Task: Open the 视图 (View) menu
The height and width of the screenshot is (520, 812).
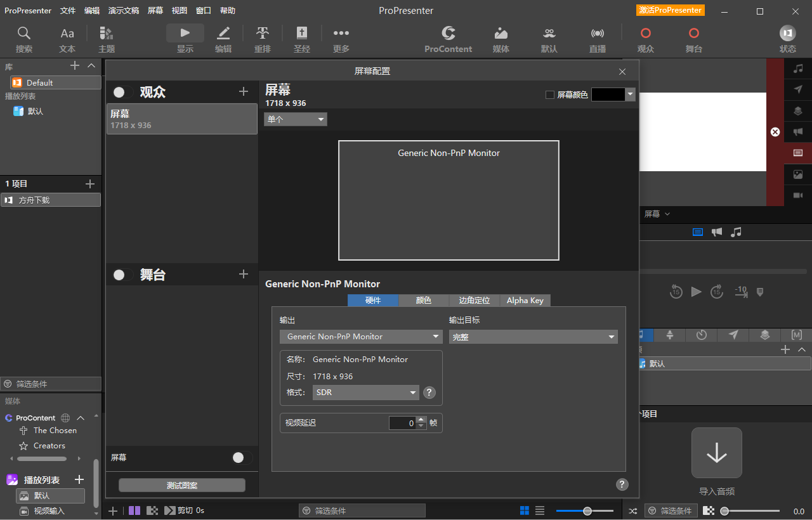Action: tap(180, 11)
